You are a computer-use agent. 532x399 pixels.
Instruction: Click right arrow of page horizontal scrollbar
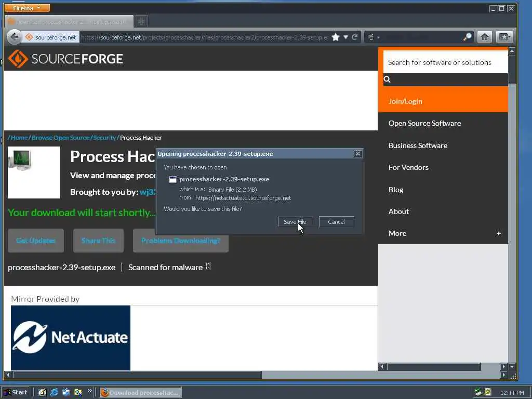(504, 375)
